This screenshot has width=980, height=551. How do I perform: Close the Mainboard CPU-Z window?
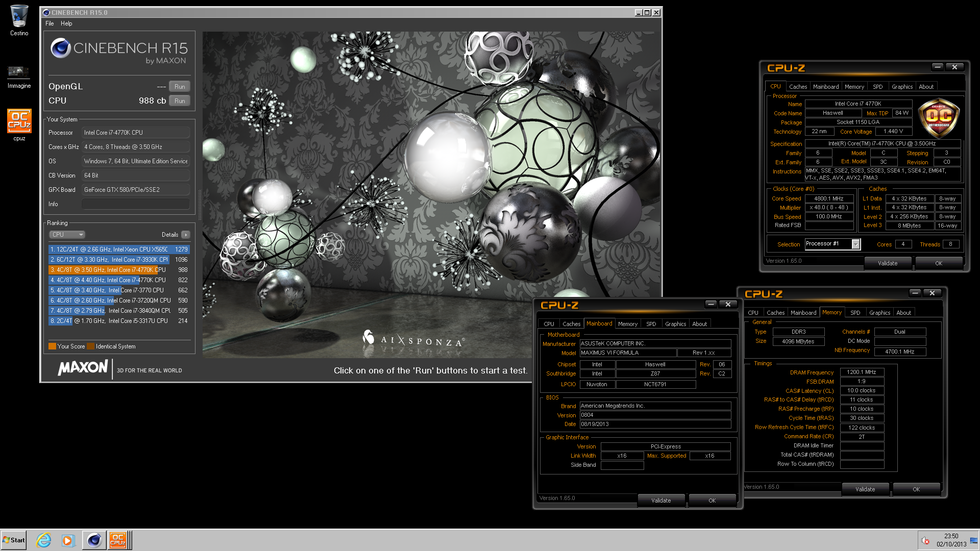pyautogui.click(x=728, y=304)
